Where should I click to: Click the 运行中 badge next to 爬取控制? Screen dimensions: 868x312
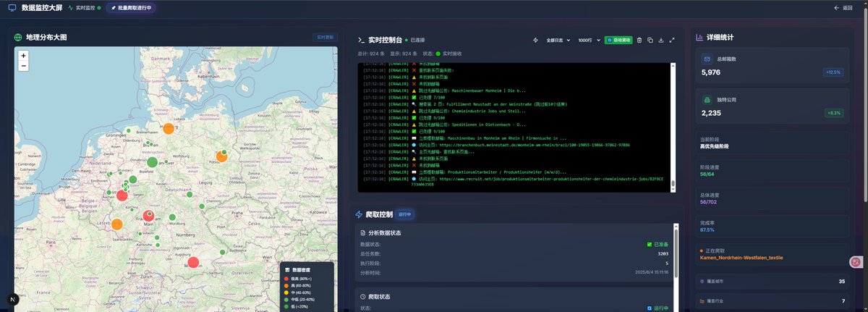pos(404,214)
